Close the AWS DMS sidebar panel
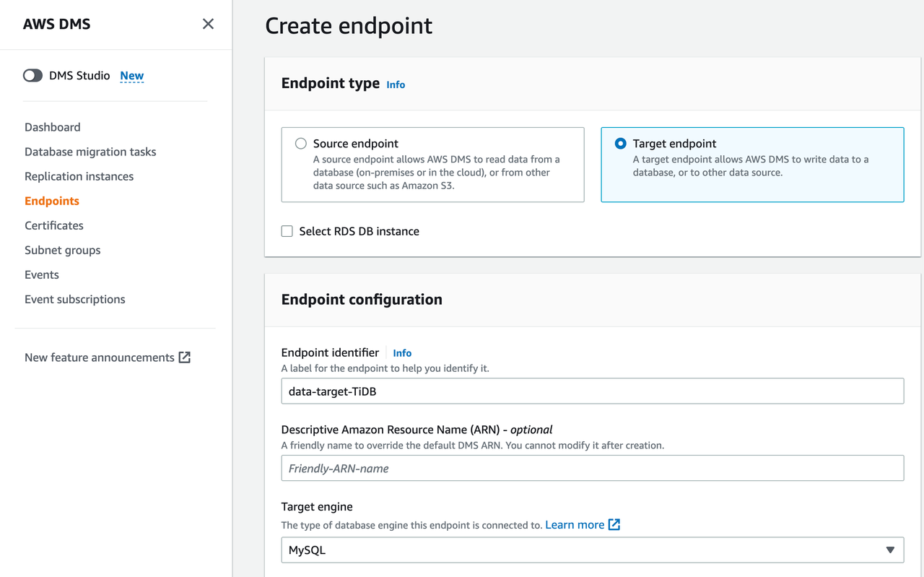This screenshot has width=924, height=577. coord(208,24)
